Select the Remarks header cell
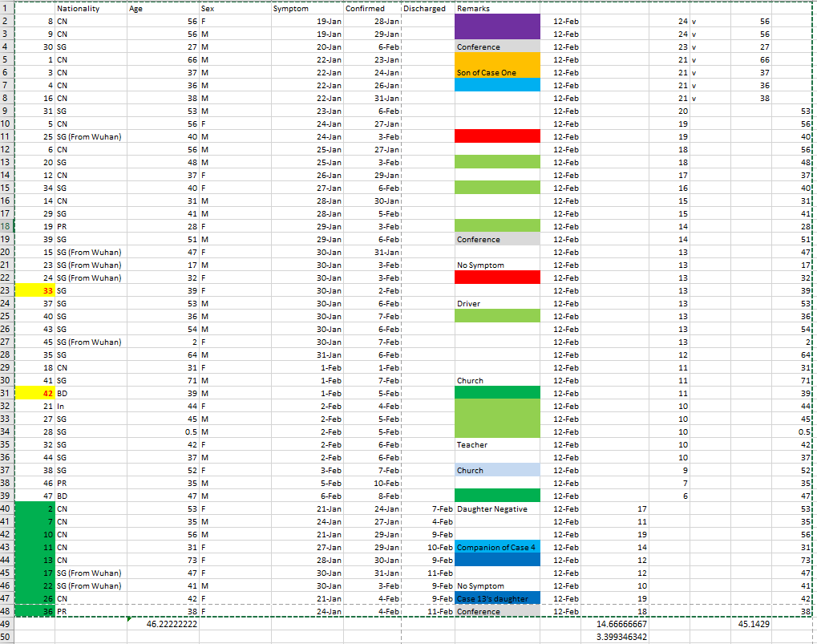Viewport: 817px width, 644px height. (x=497, y=9)
